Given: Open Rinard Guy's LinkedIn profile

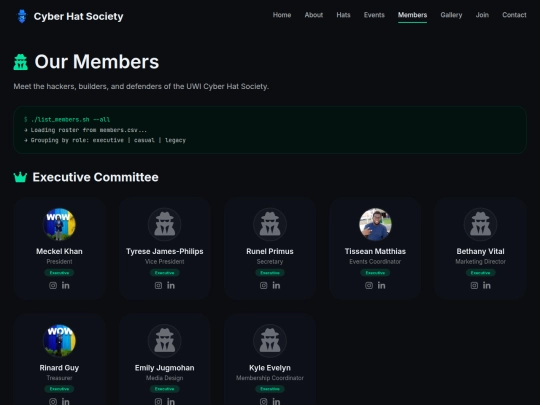Looking at the screenshot, I should click(65, 402).
